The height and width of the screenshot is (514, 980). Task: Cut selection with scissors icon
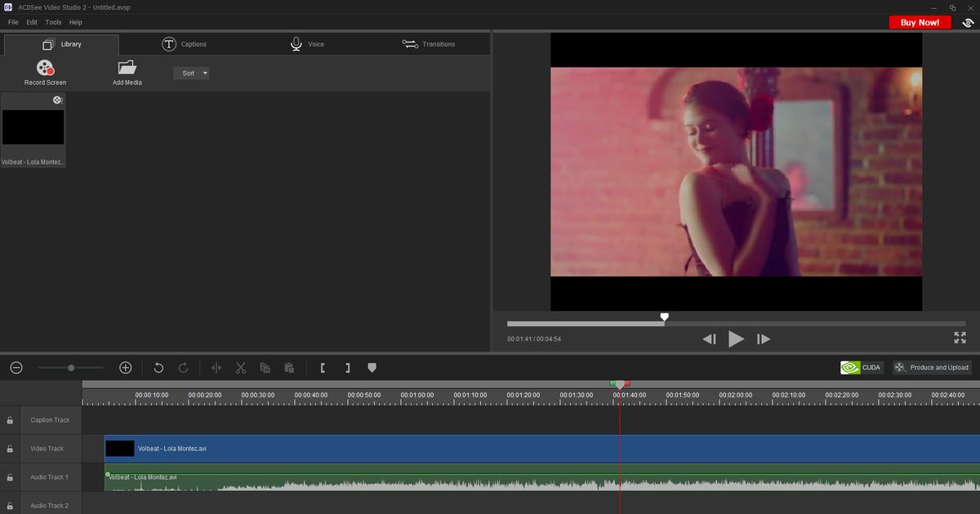pos(241,368)
